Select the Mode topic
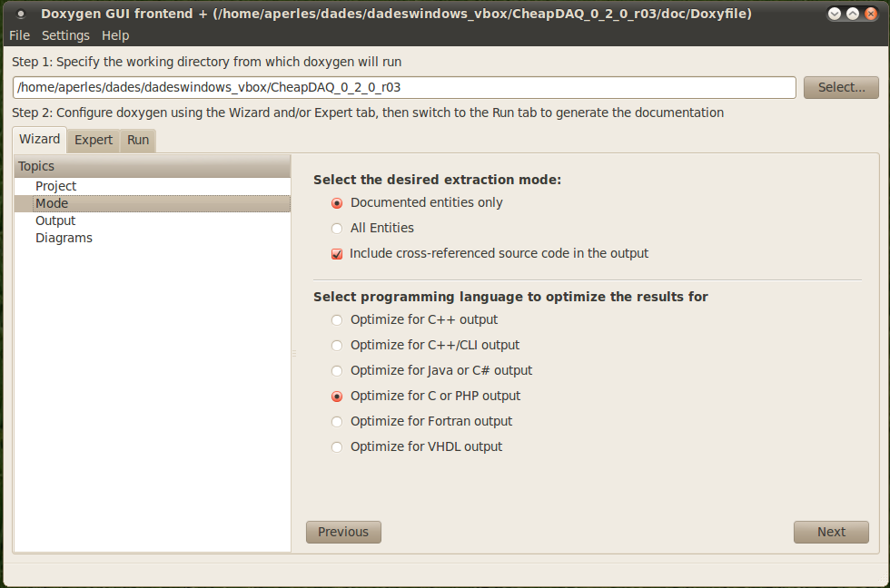 153,203
